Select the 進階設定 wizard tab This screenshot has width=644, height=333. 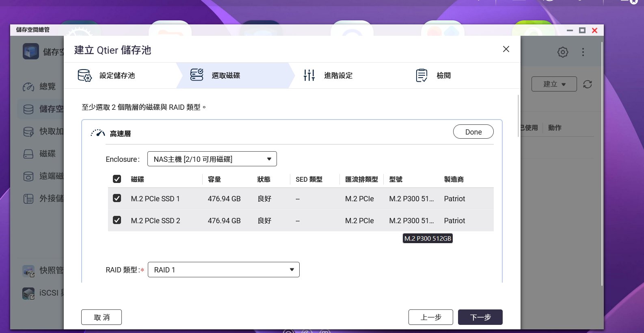(x=338, y=76)
